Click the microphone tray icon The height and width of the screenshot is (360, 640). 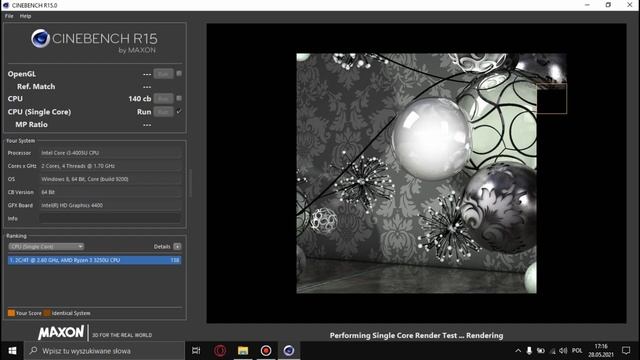529,351
